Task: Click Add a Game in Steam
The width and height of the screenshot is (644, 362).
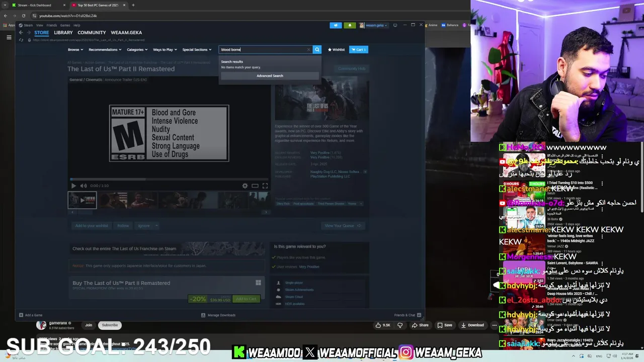Action: 31,315
